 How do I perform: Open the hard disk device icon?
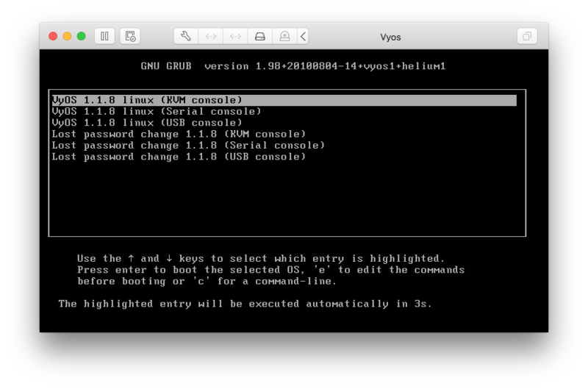coord(260,36)
